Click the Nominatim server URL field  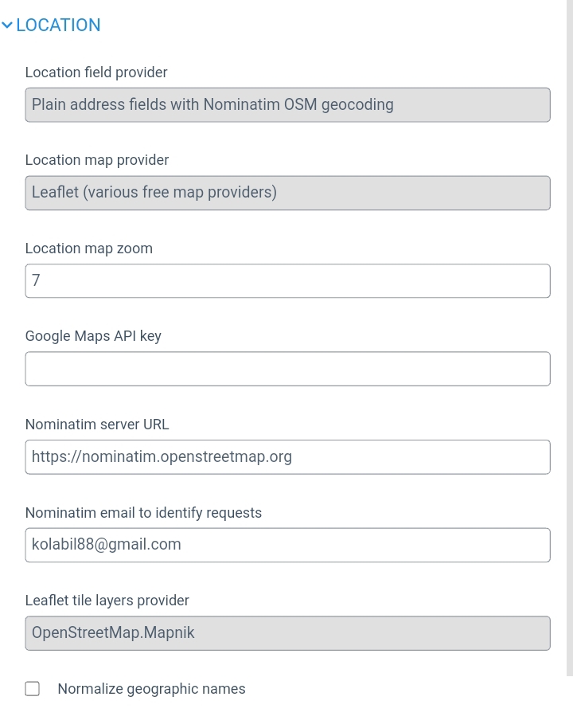point(287,457)
